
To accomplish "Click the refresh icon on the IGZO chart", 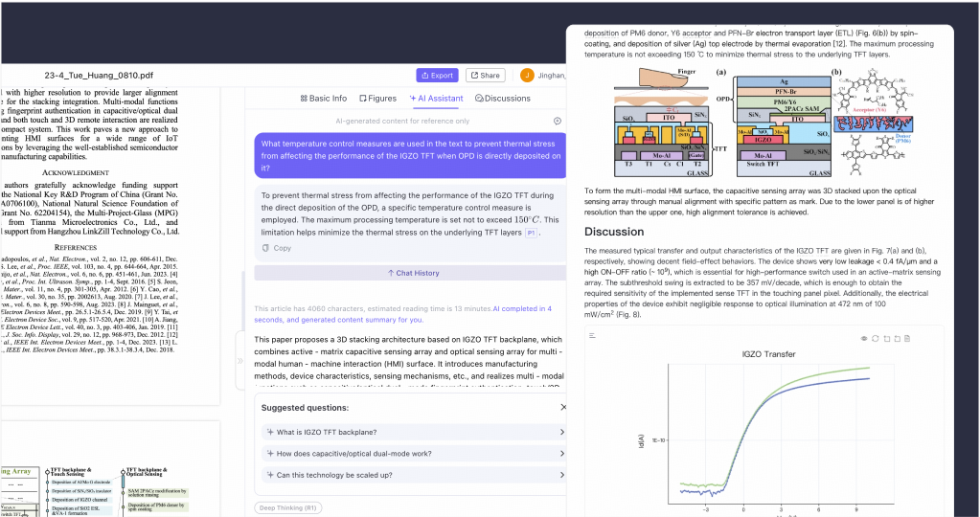I will click(x=875, y=338).
